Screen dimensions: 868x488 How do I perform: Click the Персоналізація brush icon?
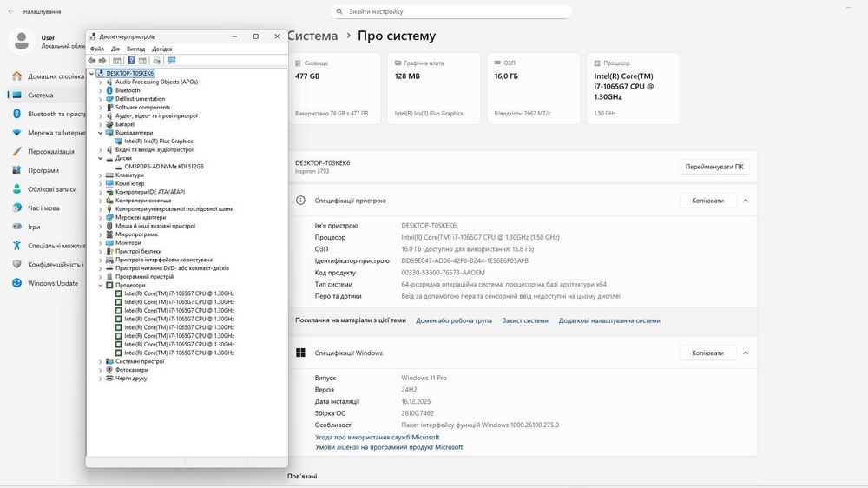point(17,151)
